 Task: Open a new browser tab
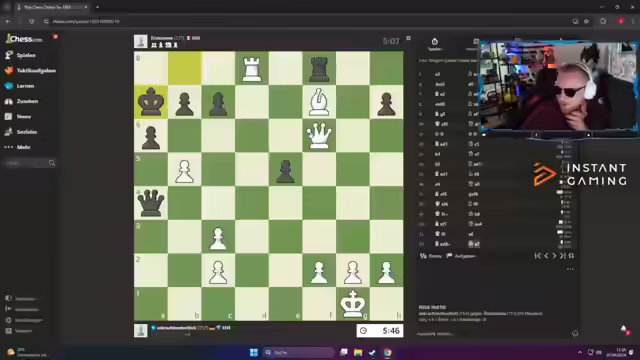point(97,7)
